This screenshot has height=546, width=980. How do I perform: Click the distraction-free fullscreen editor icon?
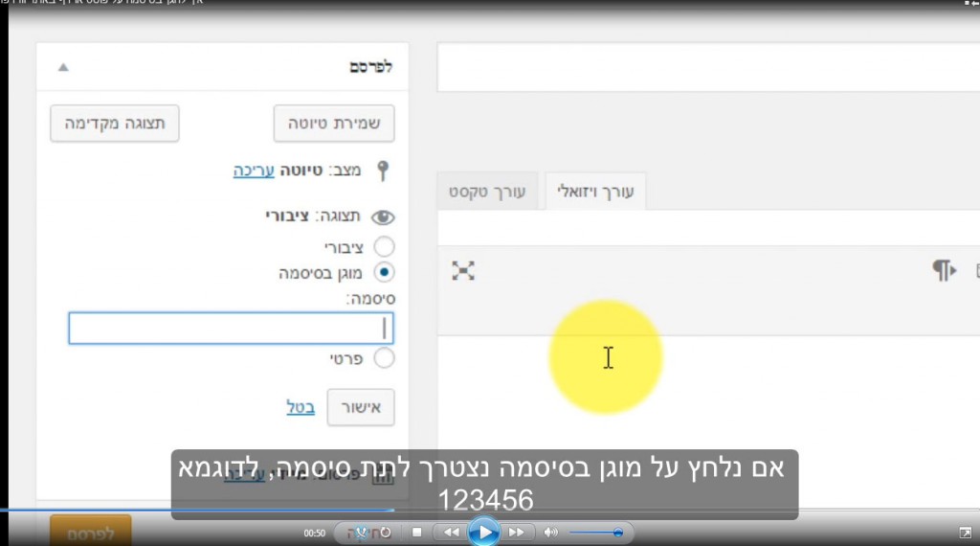tap(463, 271)
